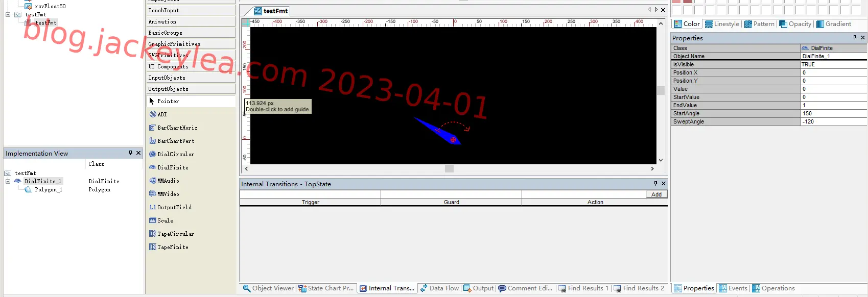Select the Pointer tool
The image size is (868, 297).
click(191, 101)
